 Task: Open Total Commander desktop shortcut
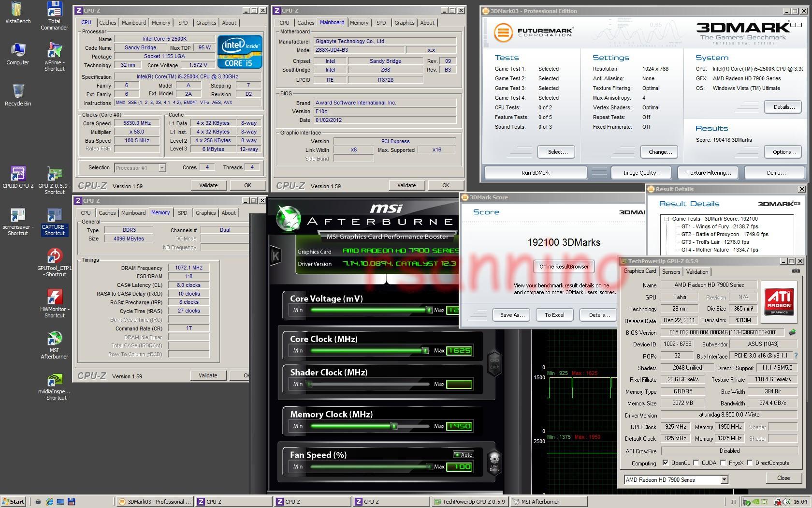point(54,16)
